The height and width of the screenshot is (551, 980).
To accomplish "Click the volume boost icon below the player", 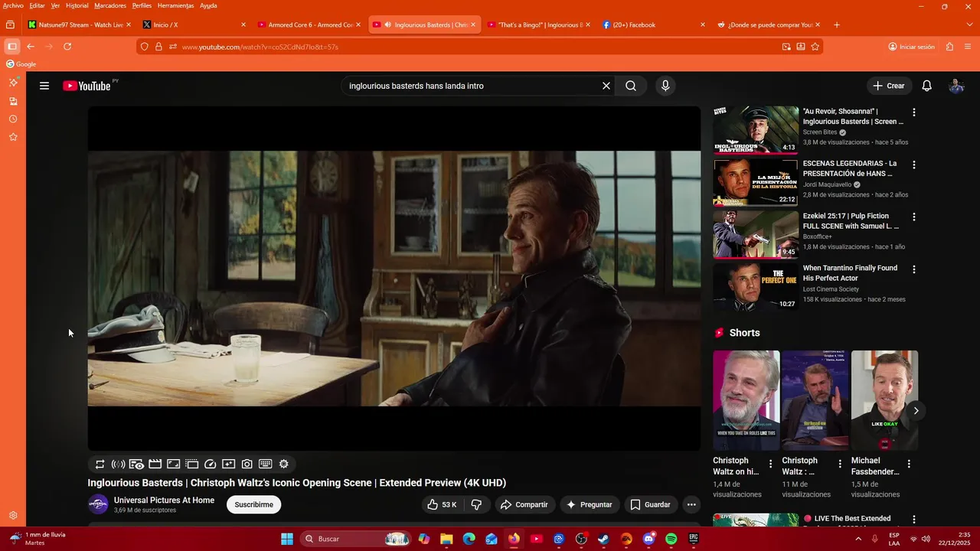I will (118, 464).
